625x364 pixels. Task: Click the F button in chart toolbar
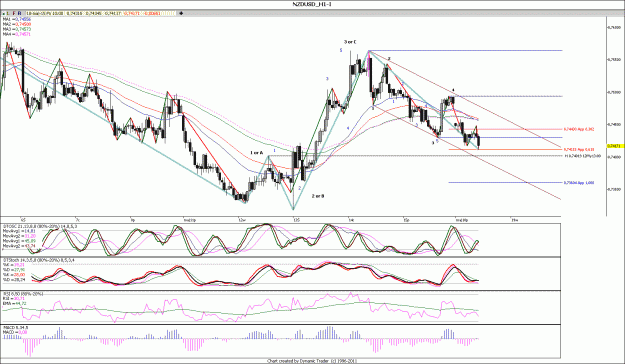[x=14, y=14]
